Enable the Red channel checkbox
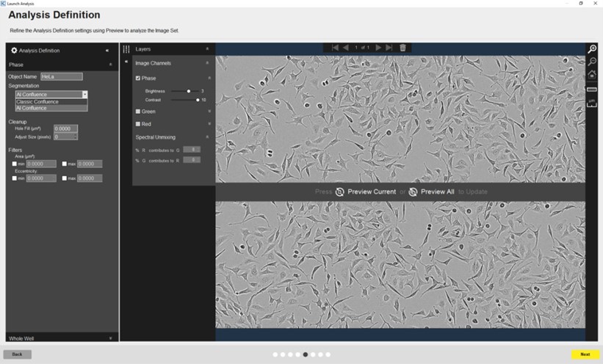This screenshot has height=364, width=603. pyautogui.click(x=138, y=124)
